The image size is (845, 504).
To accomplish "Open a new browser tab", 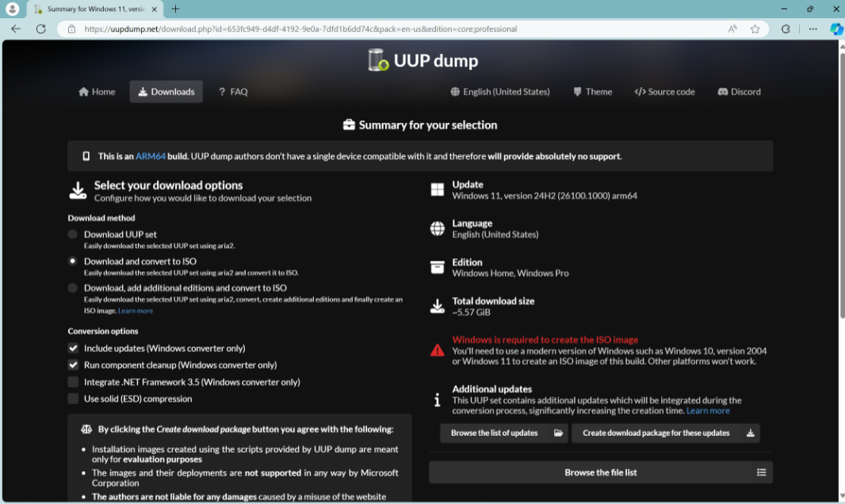I will [175, 9].
